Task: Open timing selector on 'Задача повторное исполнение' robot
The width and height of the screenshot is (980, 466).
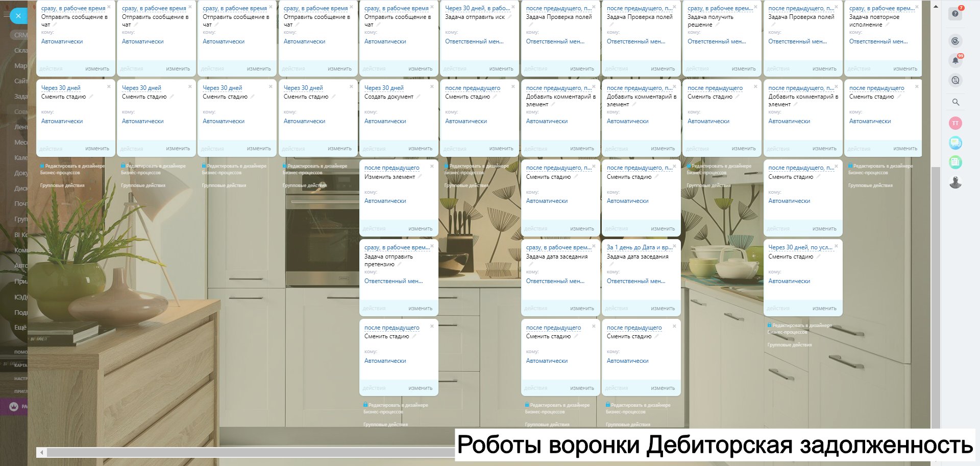Action: (881, 8)
